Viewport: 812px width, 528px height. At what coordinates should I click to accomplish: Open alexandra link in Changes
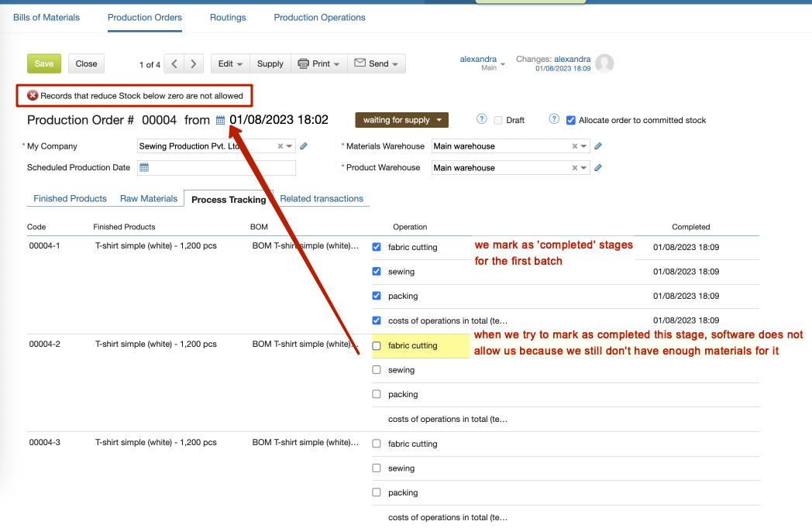[x=573, y=59]
